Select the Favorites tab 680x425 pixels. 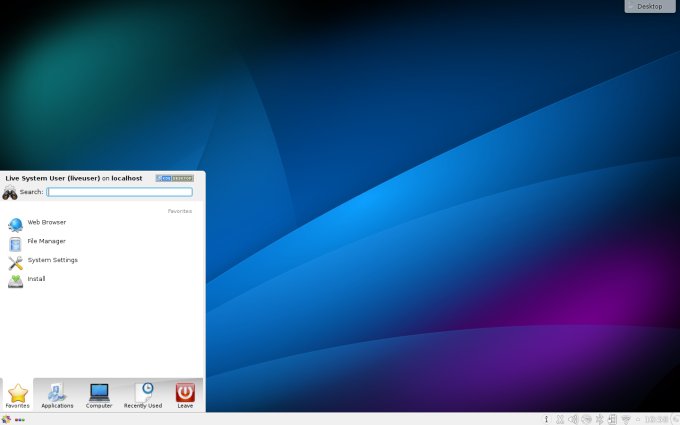(17, 394)
